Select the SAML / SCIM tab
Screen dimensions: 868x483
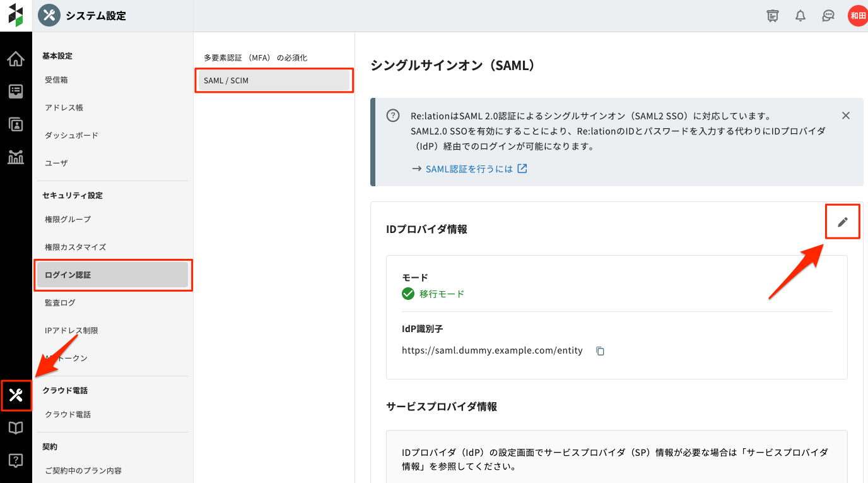[273, 81]
